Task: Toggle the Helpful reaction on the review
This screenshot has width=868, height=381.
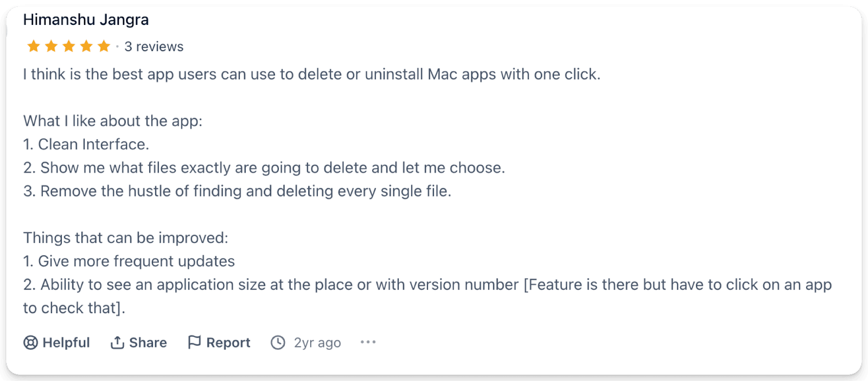Action: point(56,342)
